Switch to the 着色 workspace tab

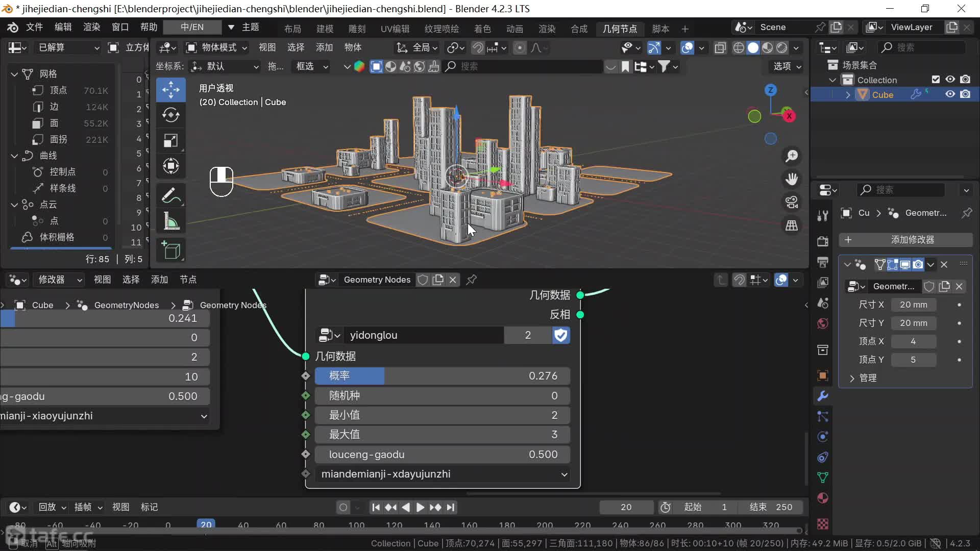point(482,29)
